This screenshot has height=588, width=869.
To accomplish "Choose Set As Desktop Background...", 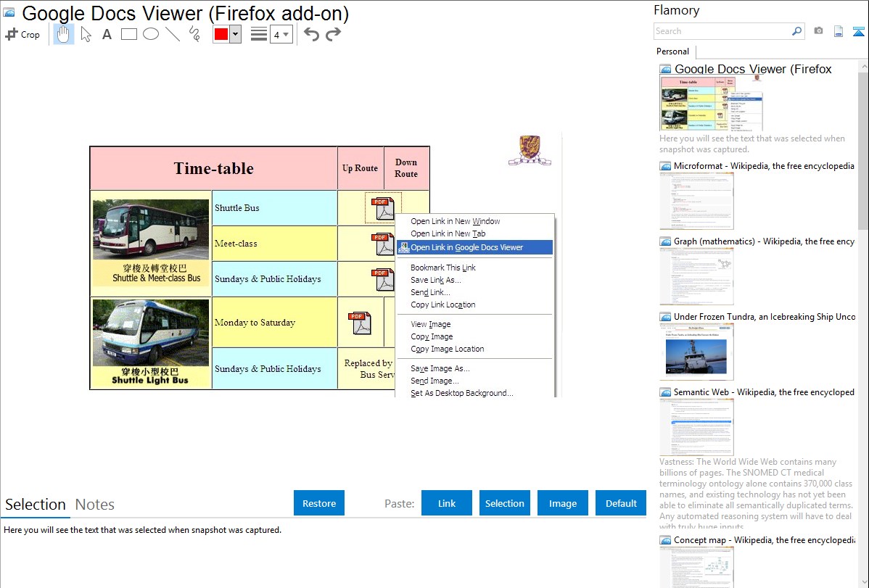I will tap(475, 393).
